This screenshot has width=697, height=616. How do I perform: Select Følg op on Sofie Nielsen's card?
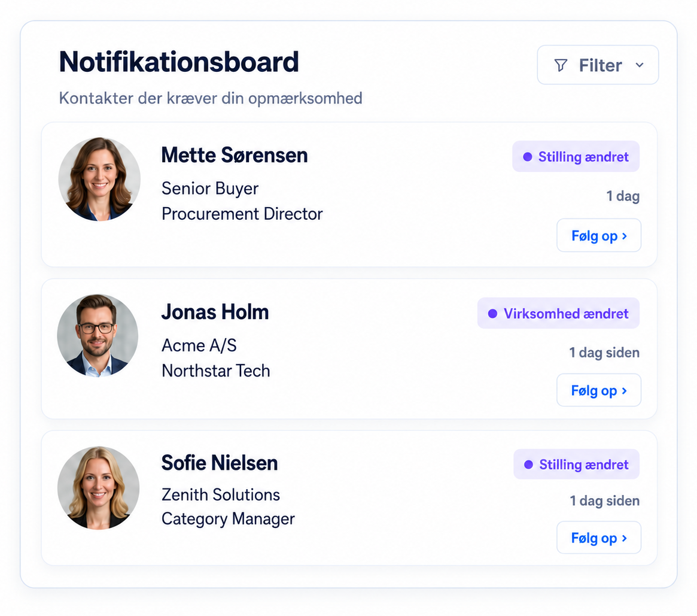599,538
